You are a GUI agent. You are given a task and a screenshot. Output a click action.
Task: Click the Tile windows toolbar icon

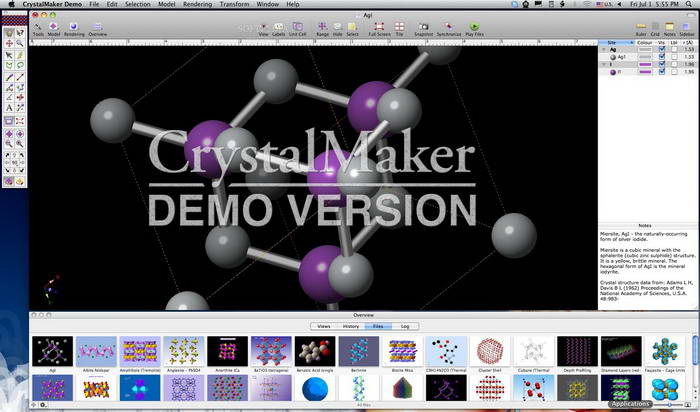[399, 29]
